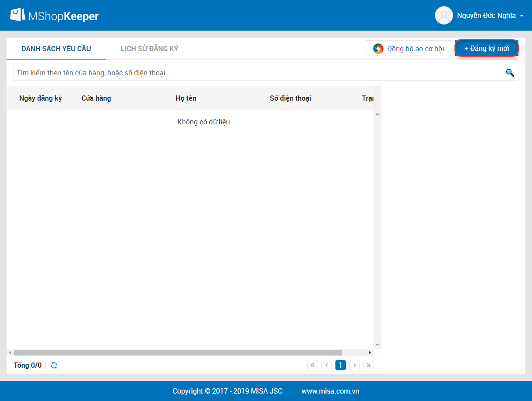The height and width of the screenshot is (401, 532).
Task: Click the horizontal scrollbar thumb
Action: (x=178, y=352)
